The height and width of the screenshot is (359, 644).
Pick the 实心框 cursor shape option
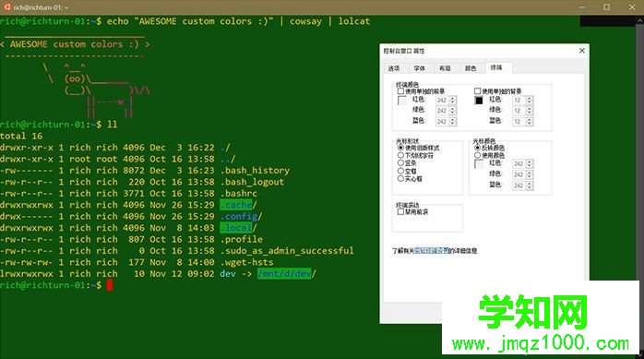[x=400, y=179]
